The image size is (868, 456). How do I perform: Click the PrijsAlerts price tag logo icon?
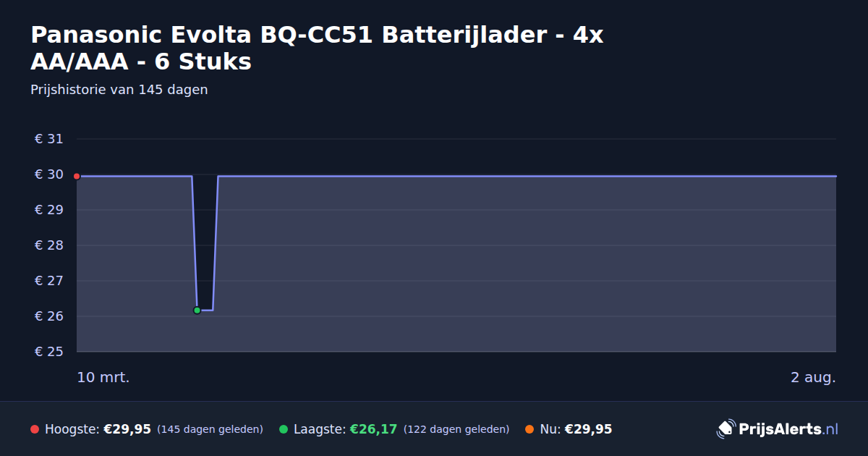tap(726, 429)
